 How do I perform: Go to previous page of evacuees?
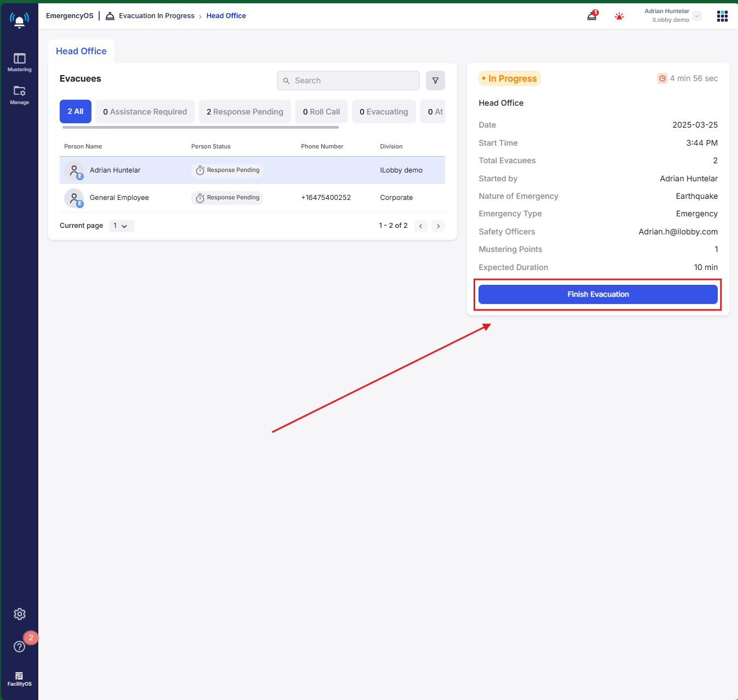click(x=420, y=226)
